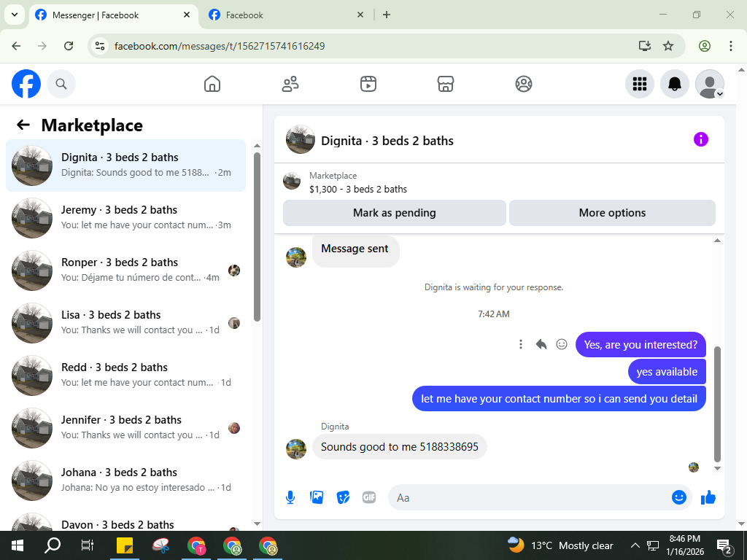
Task: Open Redd conversation in list
Action: [x=125, y=375]
